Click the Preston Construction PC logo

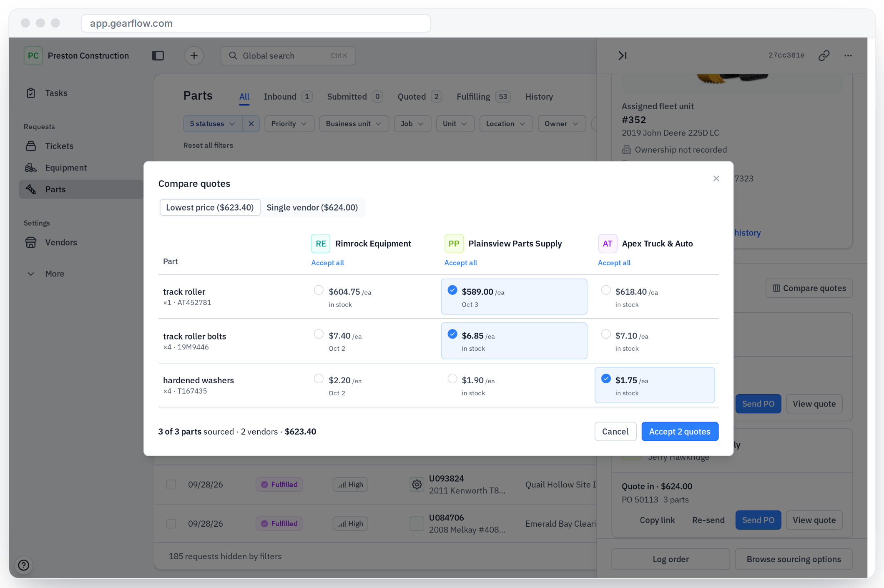pos(33,55)
